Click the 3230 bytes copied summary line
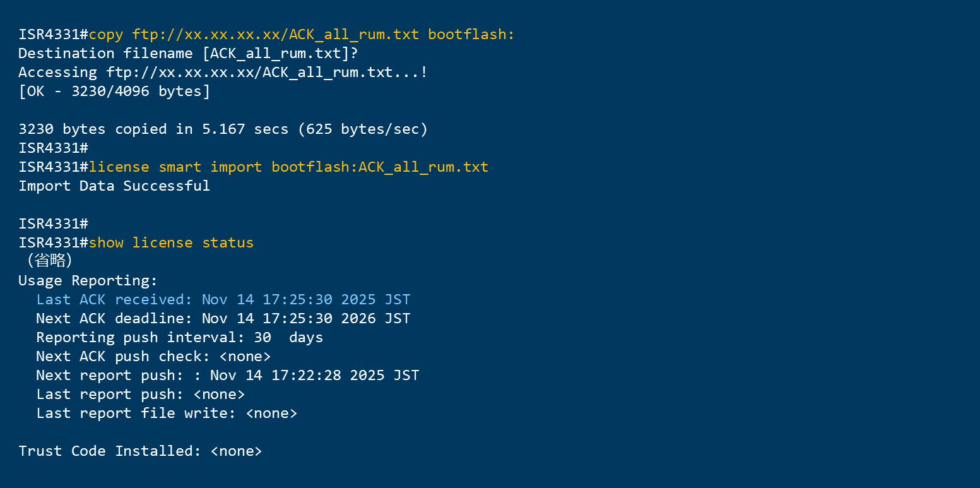 click(223, 129)
